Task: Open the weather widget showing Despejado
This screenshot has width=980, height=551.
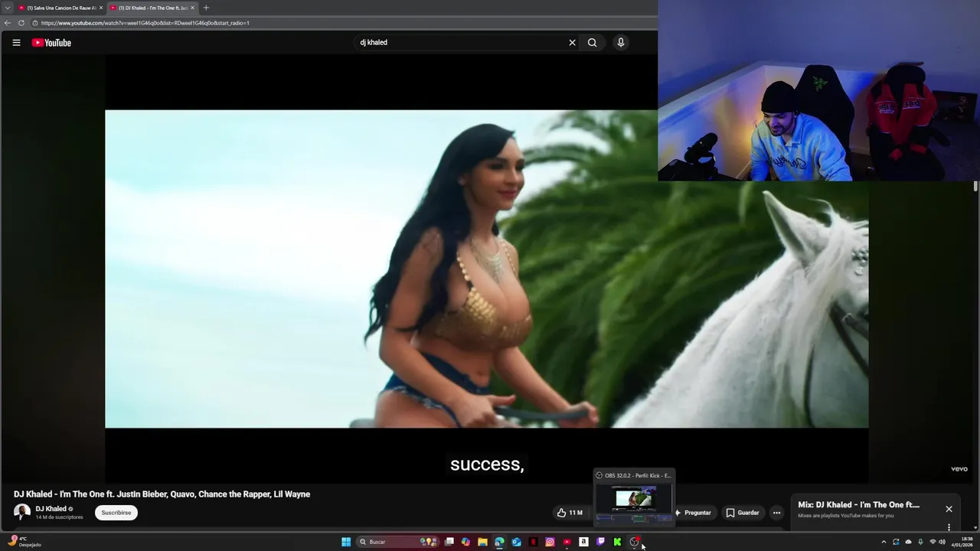Action: [23, 542]
